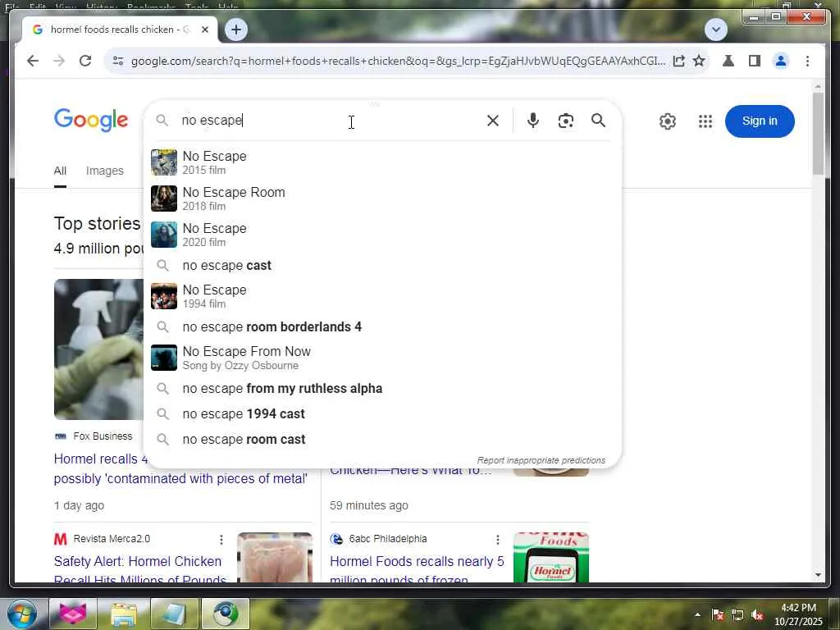Show hidden system tray icons
The width and height of the screenshot is (840, 630).
(697, 614)
